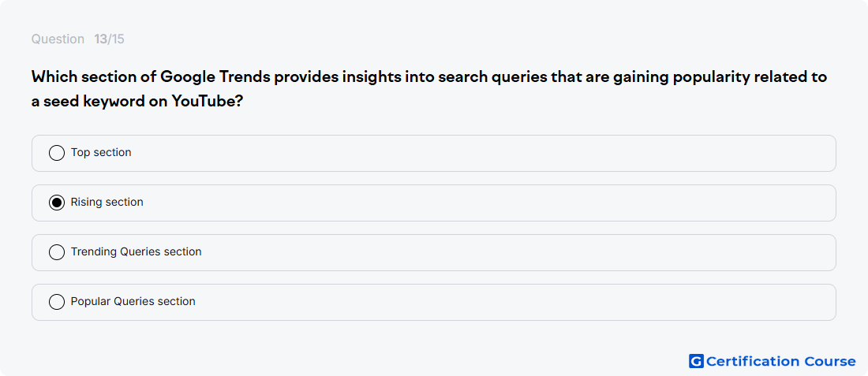Click the "Trending Queries section" answer text
The image size is (868, 376).
click(x=137, y=251)
